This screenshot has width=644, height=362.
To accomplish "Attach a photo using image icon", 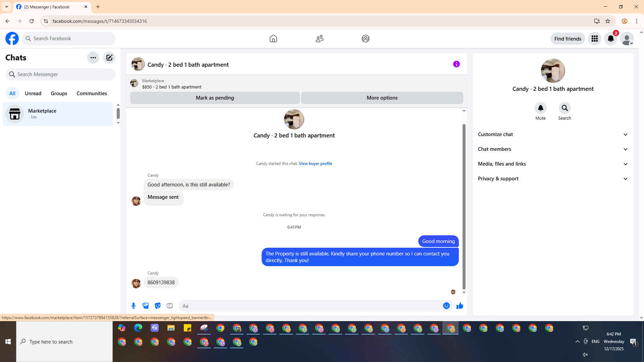I will [146, 306].
